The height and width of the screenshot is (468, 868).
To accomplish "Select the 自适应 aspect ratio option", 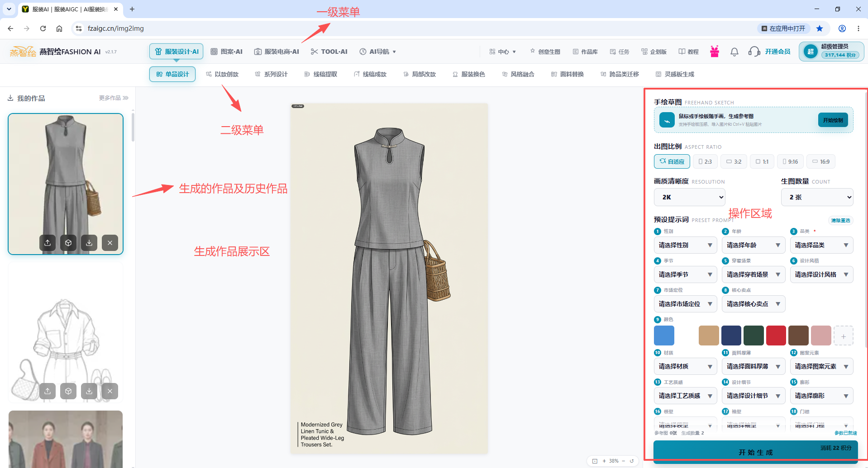I will click(672, 161).
